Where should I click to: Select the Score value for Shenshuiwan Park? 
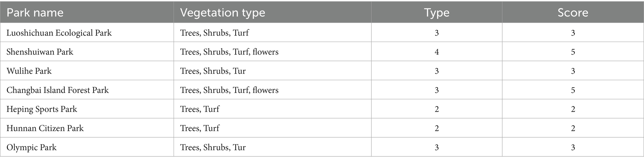573,52
